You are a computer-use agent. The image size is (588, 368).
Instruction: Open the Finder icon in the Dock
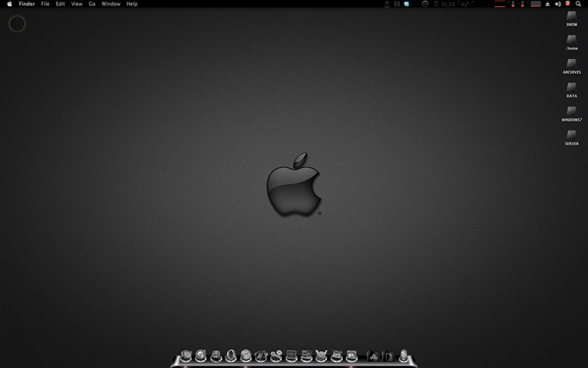[x=186, y=356]
